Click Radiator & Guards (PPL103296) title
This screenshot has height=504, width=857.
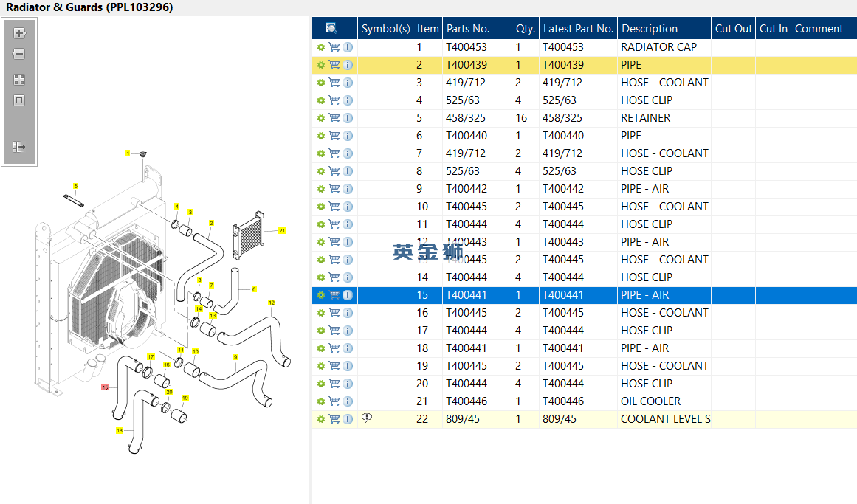click(89, 7)
